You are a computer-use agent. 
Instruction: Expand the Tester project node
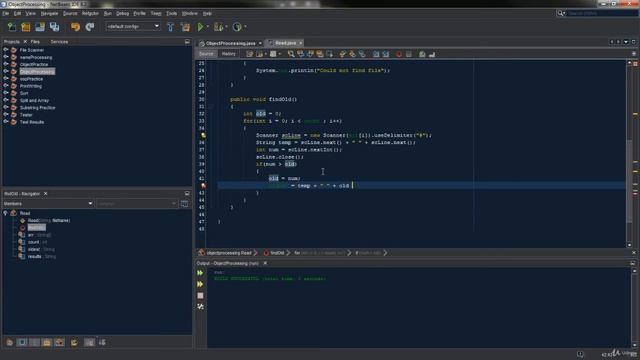[6, 115]
